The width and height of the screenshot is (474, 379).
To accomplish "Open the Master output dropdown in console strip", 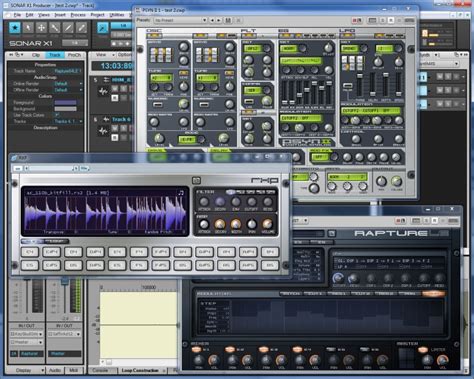I will point(26,342).
